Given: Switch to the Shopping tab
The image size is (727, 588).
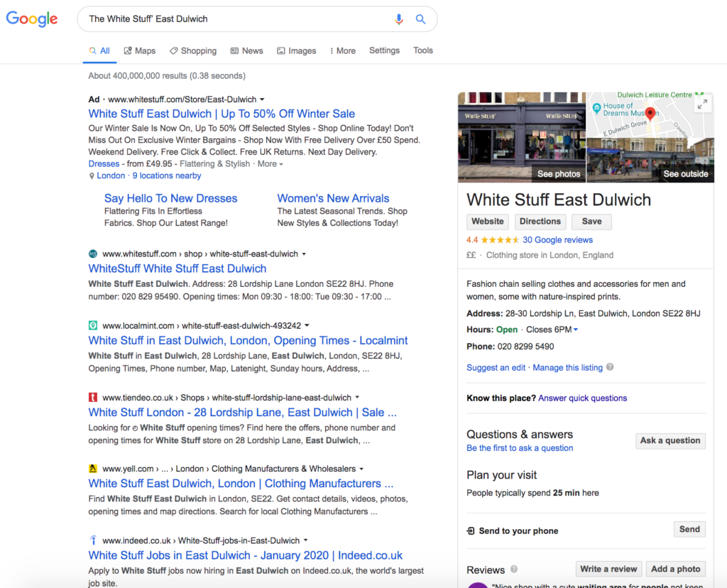Looking at the screenshot, I should tap(193, 50).
